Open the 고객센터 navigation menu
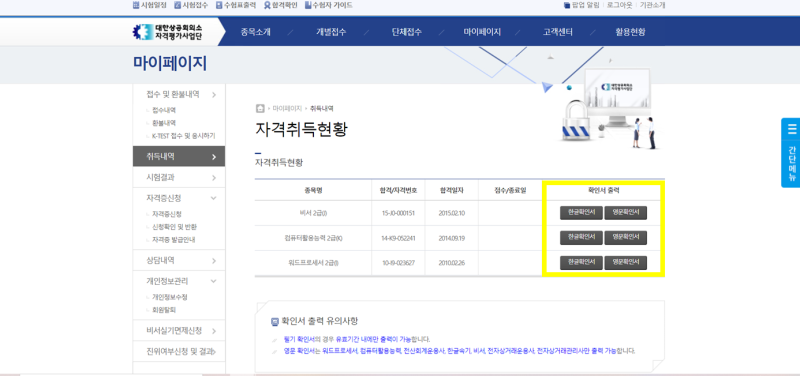800x376 pixels. click(x=558, y=32)
